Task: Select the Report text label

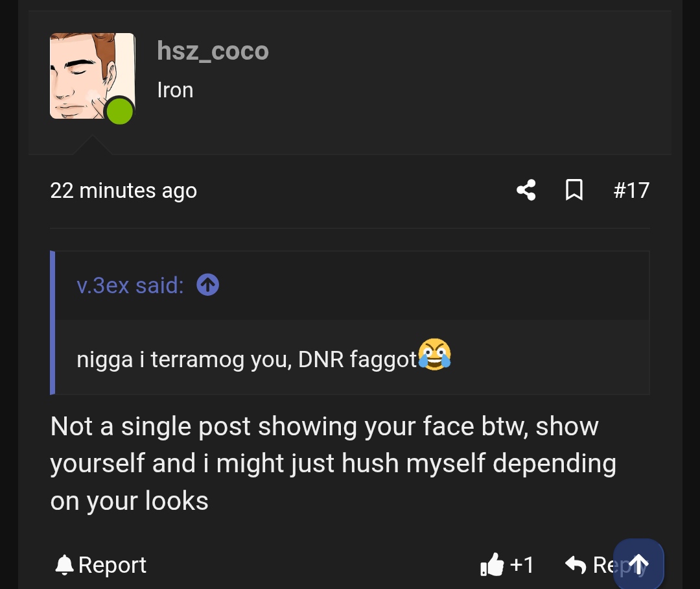Action: pyautogui.click(x=112, y=565)
